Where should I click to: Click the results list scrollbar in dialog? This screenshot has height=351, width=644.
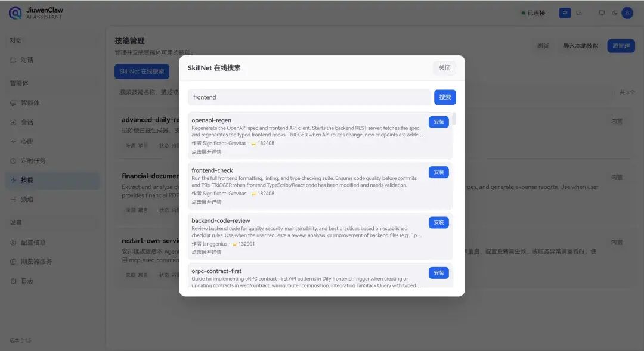(454, 119)
